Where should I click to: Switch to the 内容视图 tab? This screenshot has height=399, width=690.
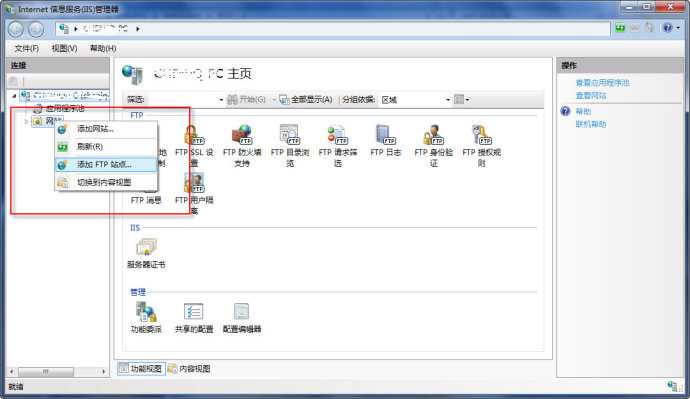pos(190,369)
